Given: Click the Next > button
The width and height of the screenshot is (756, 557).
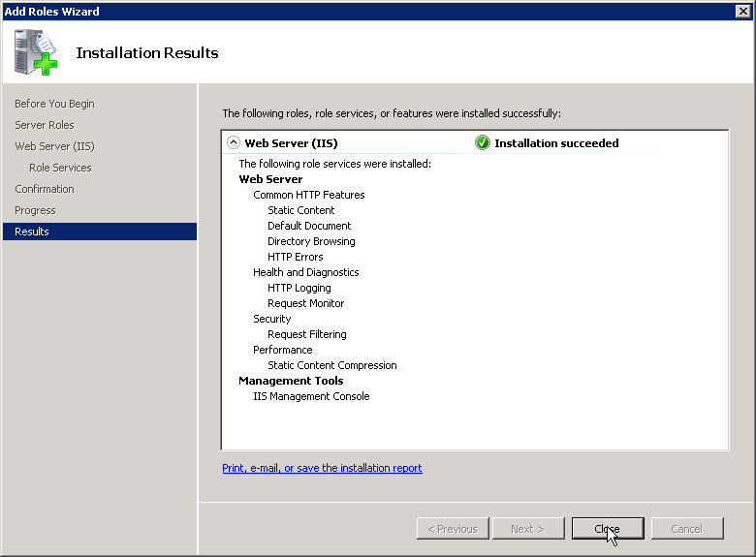Looking at the screenshot, I should tap(528, 529).
